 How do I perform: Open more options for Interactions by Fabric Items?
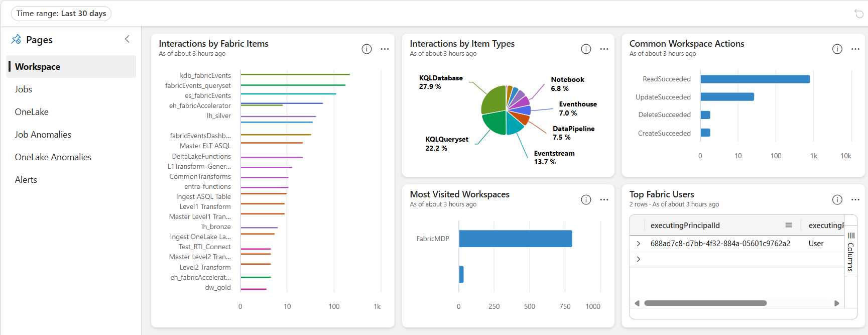point(385,49)
